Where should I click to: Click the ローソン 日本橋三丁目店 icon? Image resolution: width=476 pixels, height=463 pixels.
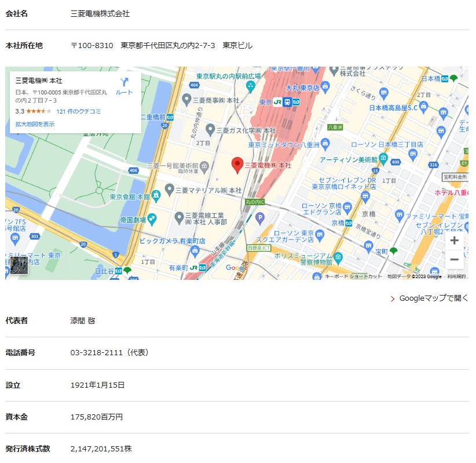click(413, 154)
